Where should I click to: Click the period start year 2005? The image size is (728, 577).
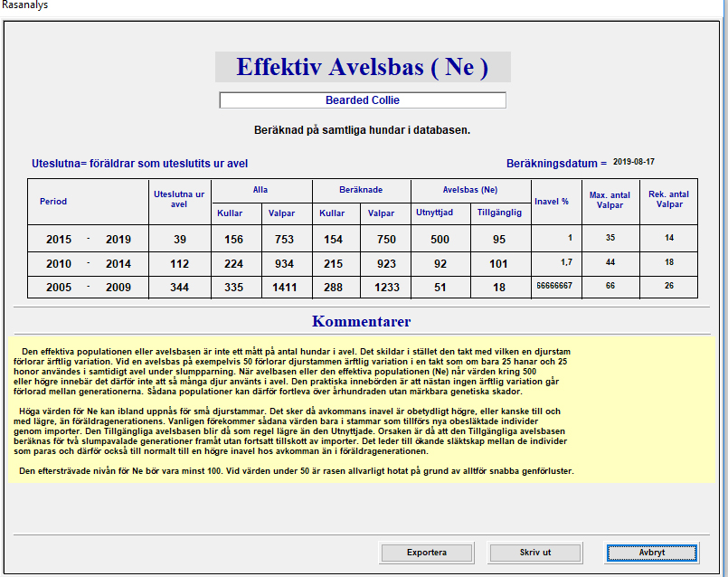tap(59, 288)
